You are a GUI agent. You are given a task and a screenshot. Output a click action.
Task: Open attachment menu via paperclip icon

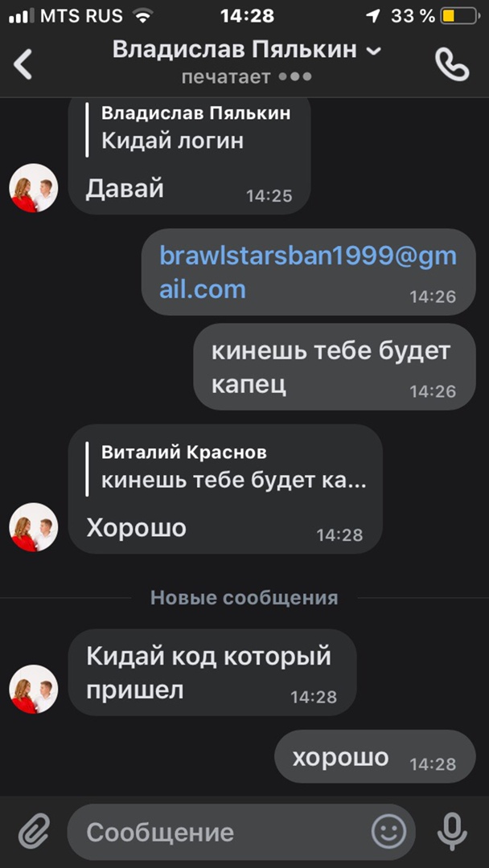35,832
